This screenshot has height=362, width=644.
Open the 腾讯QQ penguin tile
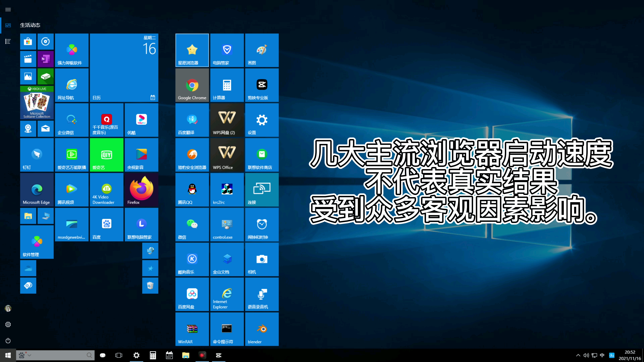(192, 190)
